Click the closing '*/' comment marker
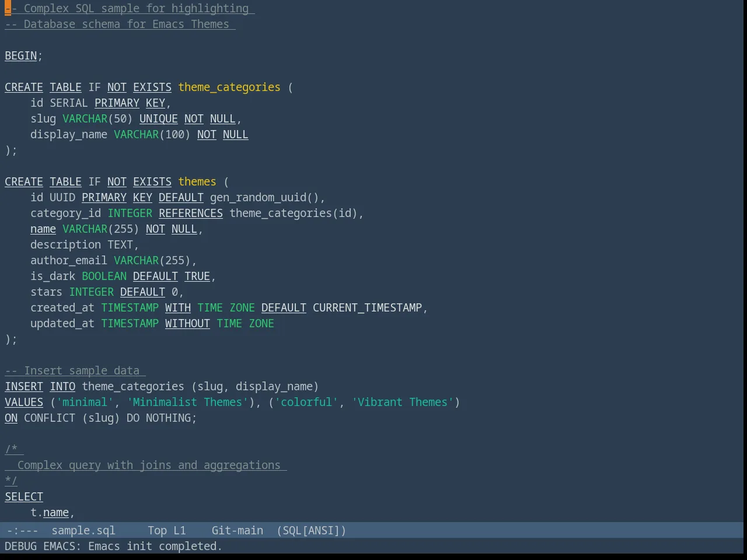747x560 pixels. click(x=11, y=481)
